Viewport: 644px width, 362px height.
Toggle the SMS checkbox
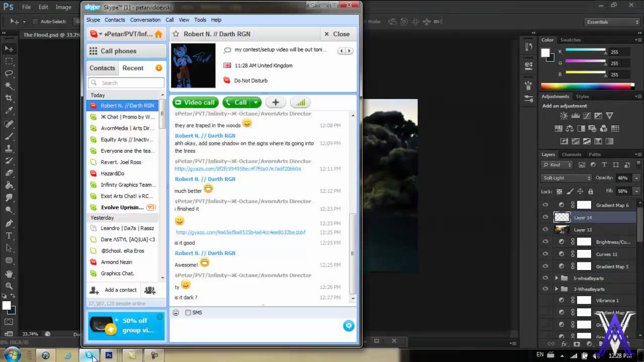click(188, 313)
